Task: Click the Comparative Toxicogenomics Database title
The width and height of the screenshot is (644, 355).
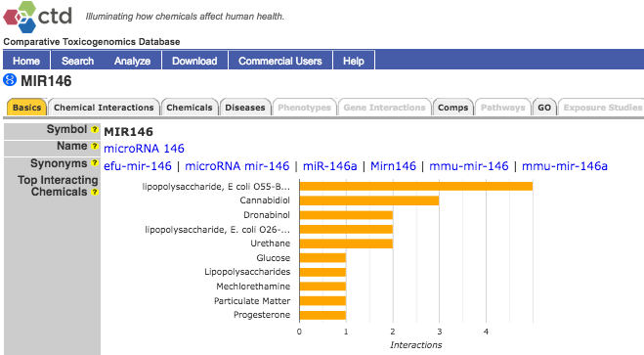Action: click(92, 42)
